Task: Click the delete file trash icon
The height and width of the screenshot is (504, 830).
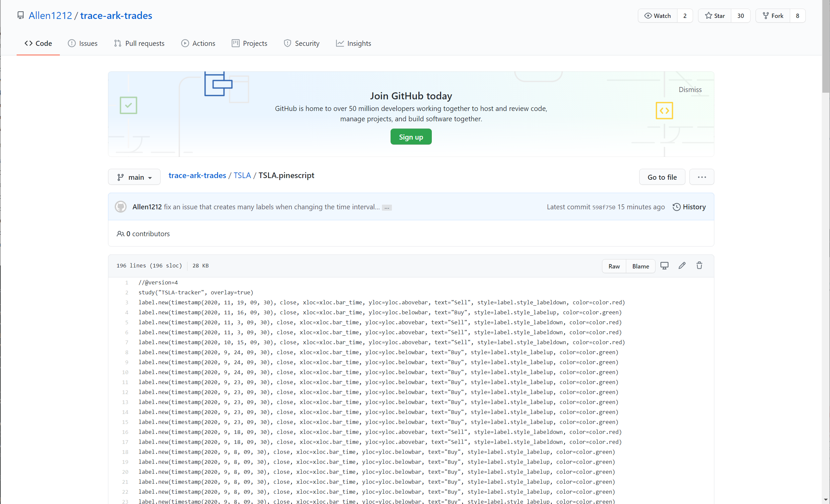Action: pos(700,266)
